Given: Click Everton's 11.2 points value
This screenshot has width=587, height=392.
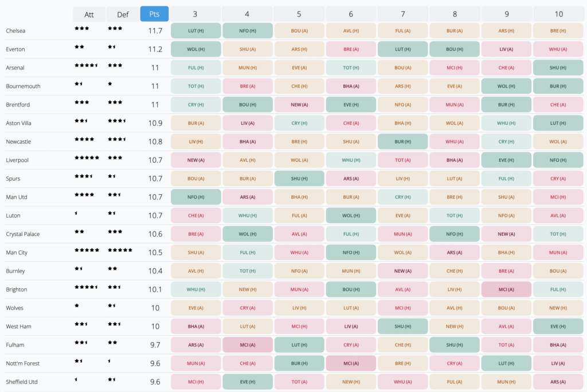Looking at the screenshot, I should [155, 49].
